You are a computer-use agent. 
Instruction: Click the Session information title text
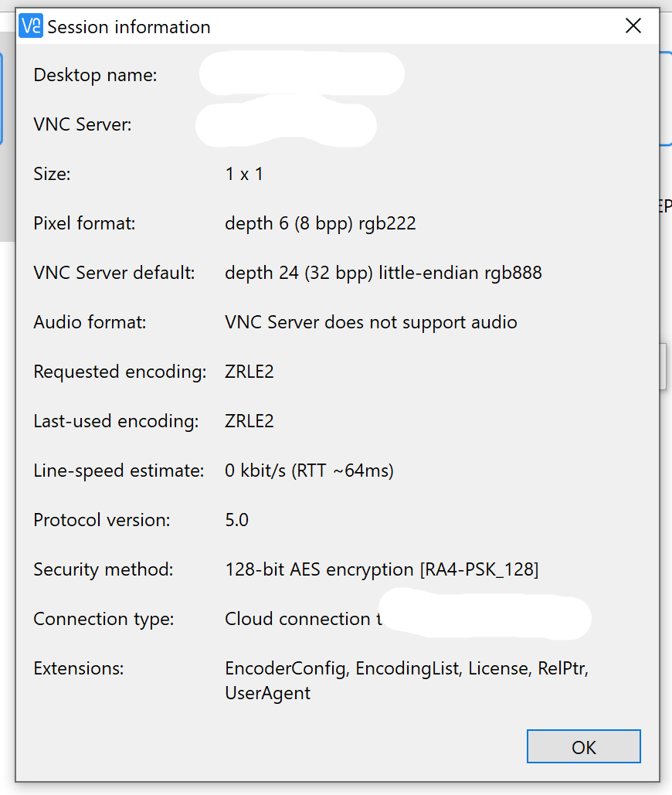tap(129, 27)
